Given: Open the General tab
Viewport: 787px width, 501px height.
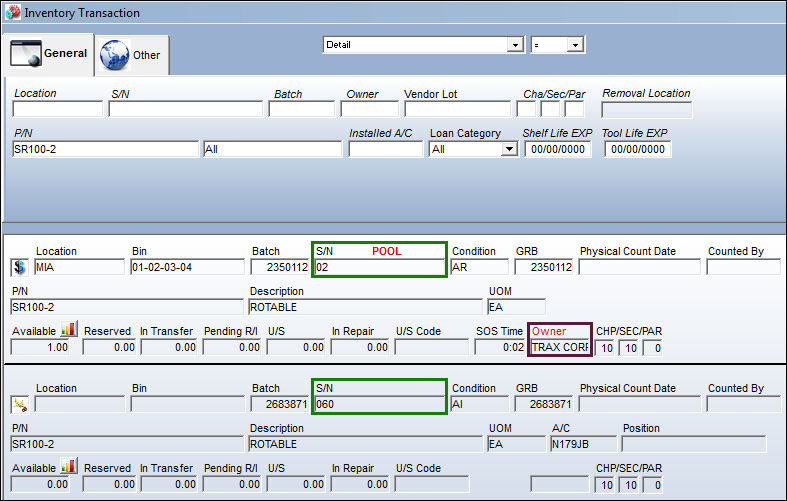Looking at the screenshot, I should (49, 54).
